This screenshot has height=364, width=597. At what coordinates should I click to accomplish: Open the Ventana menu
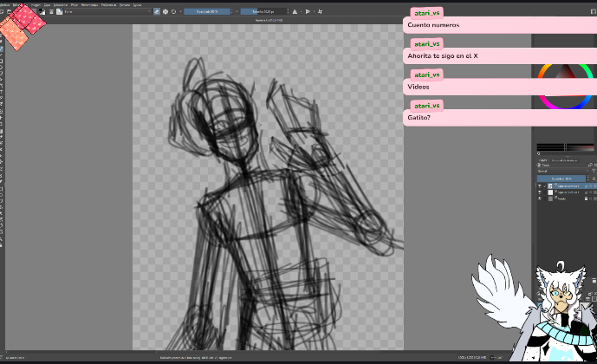[x=125, y=5]
